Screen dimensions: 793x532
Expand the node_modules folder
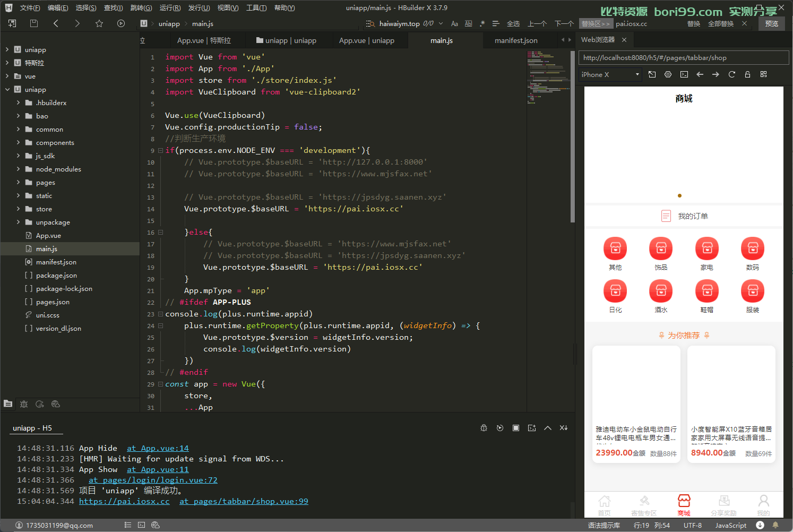[18, 169]
